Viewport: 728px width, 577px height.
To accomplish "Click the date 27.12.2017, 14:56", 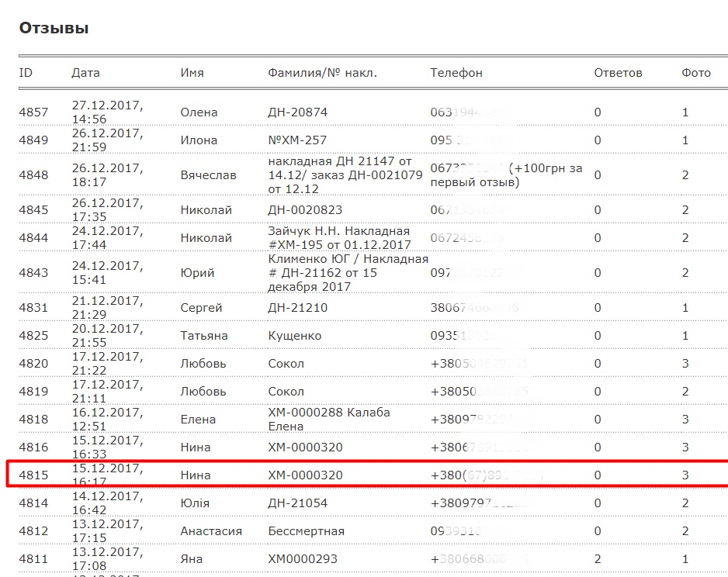I will point(107,112).
